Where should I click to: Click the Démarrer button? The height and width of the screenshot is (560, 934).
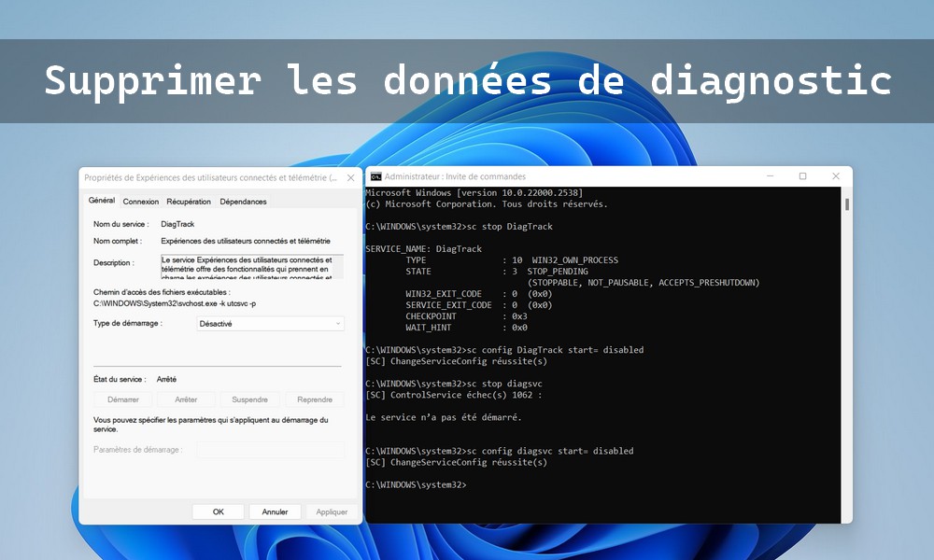122,399
